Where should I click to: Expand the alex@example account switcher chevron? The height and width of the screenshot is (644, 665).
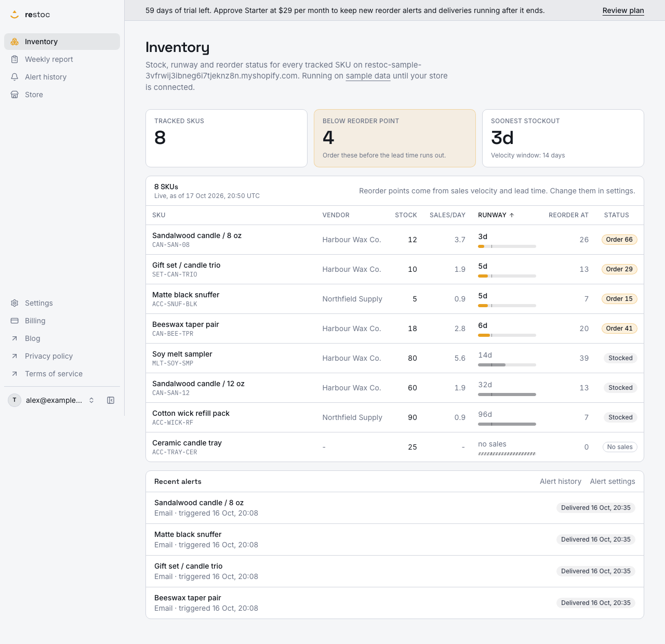point(91,400)
